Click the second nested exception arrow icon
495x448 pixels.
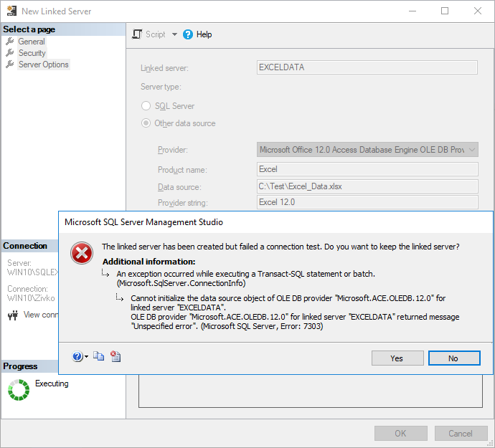[119, 297]
